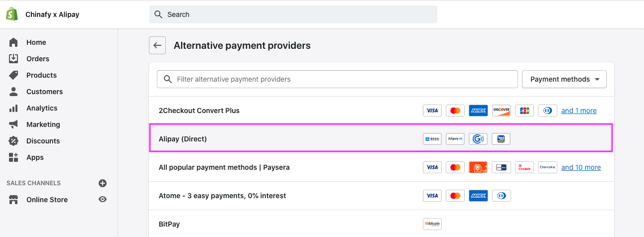Add a sales channel with plus icon
This screenshot has width=644, height=237.
[103, 183]
